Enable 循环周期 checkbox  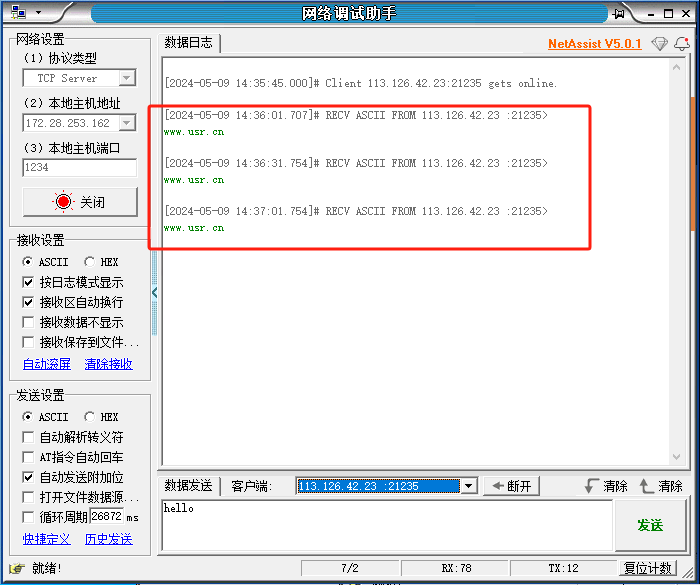point(28,517)
